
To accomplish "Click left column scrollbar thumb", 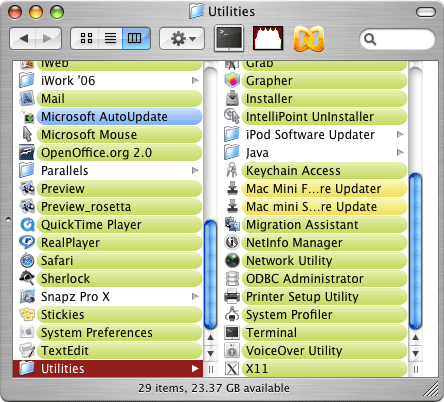I will (x=210, y=275).
